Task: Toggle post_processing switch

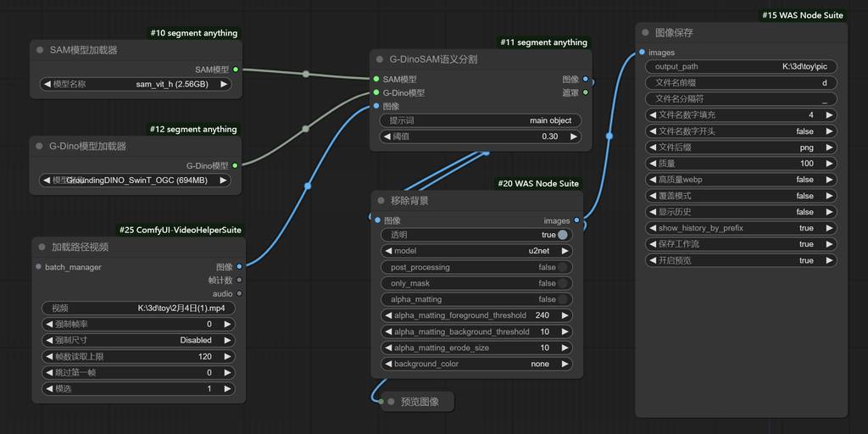Action: pos(562,267)
